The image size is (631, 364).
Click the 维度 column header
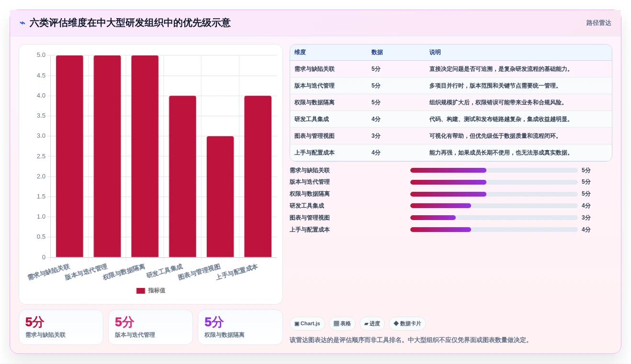[x=300, y=53]
